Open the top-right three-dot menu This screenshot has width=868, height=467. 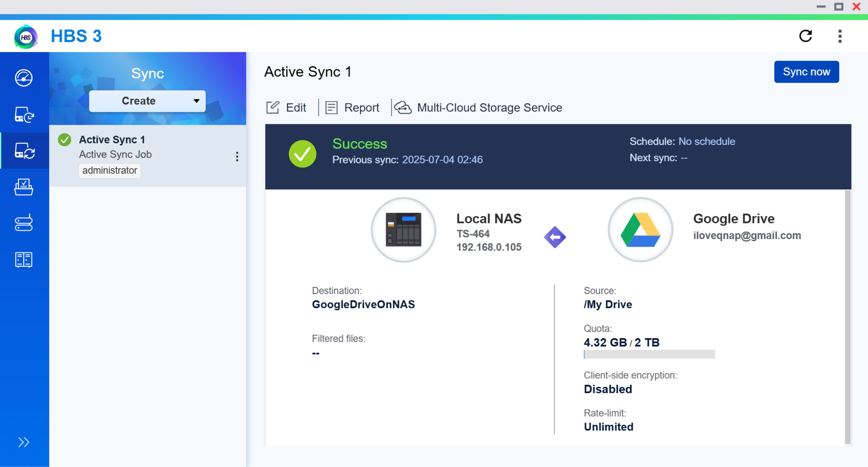pos(840,36)
